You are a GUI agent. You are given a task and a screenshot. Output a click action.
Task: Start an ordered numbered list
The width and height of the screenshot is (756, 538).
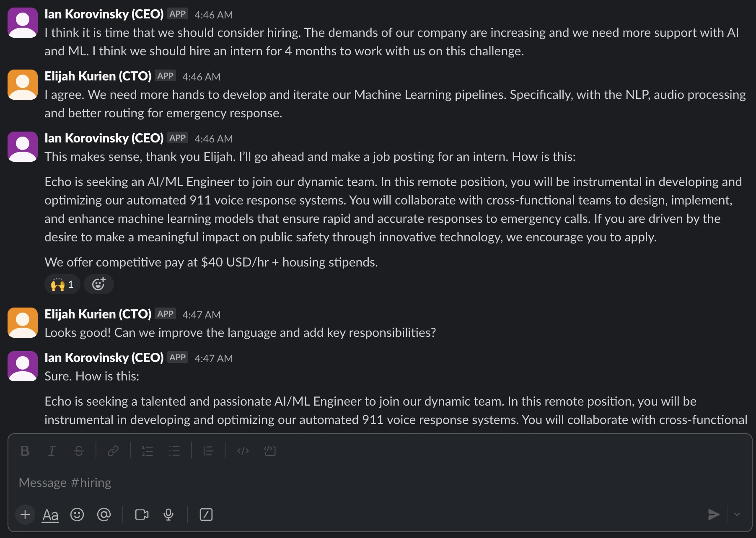pos(148,451)
